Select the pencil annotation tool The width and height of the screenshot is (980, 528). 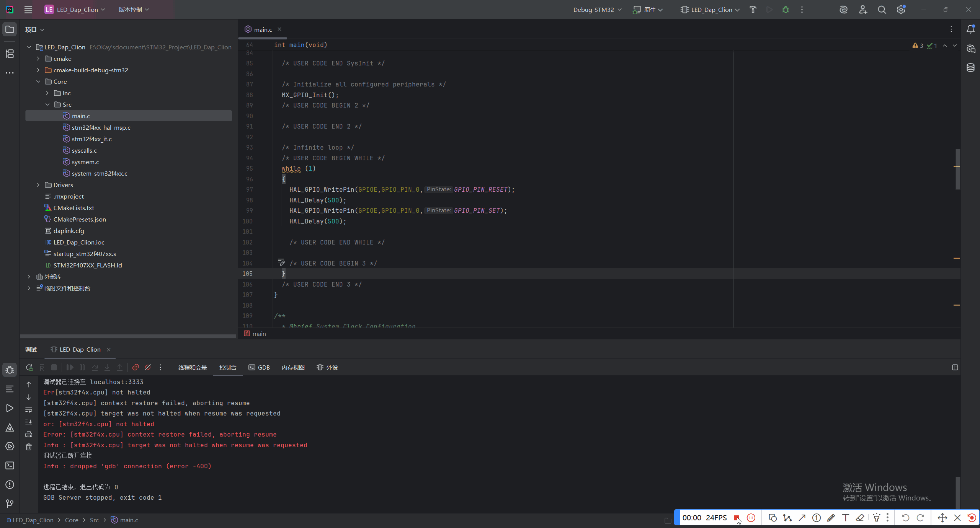pos(831,518)
